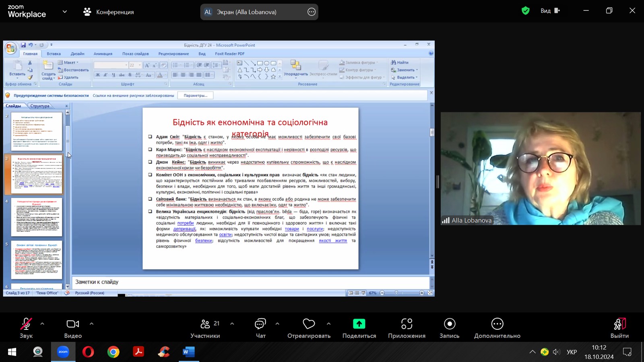Open the font name combo box

(111, 65)
